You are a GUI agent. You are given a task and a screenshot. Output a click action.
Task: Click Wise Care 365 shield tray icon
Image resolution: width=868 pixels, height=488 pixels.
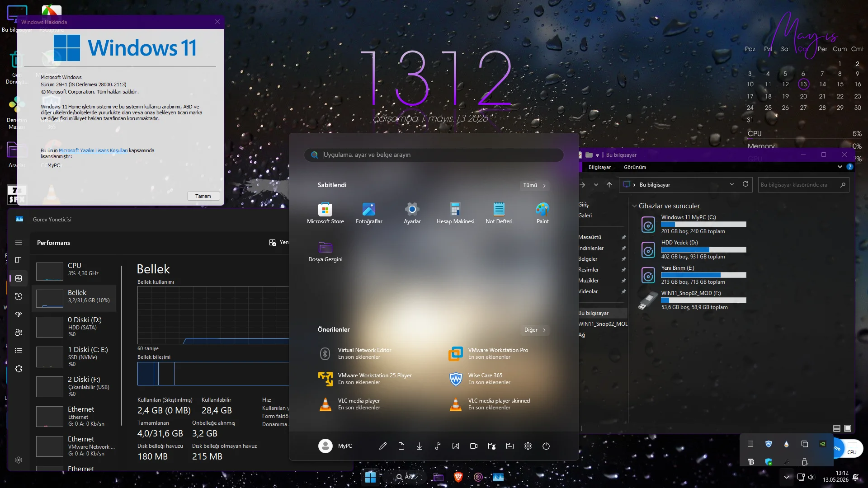[x=769, y=444]
